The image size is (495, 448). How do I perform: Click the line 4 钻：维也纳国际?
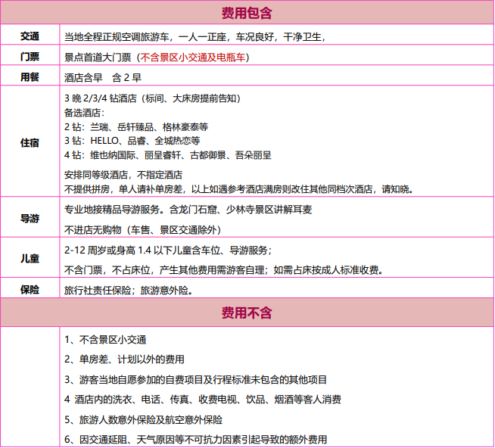[168, 155]
